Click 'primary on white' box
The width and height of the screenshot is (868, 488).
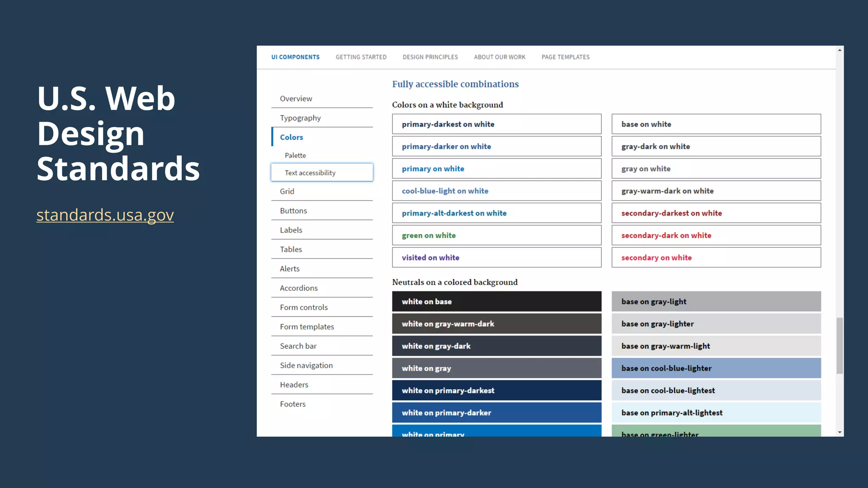click(497, 169)
